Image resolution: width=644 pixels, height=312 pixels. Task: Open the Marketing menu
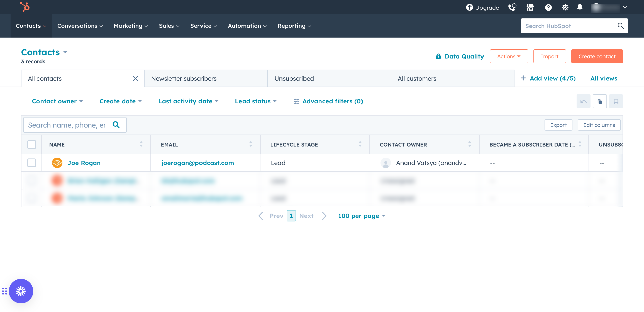[x=131, y=26]
